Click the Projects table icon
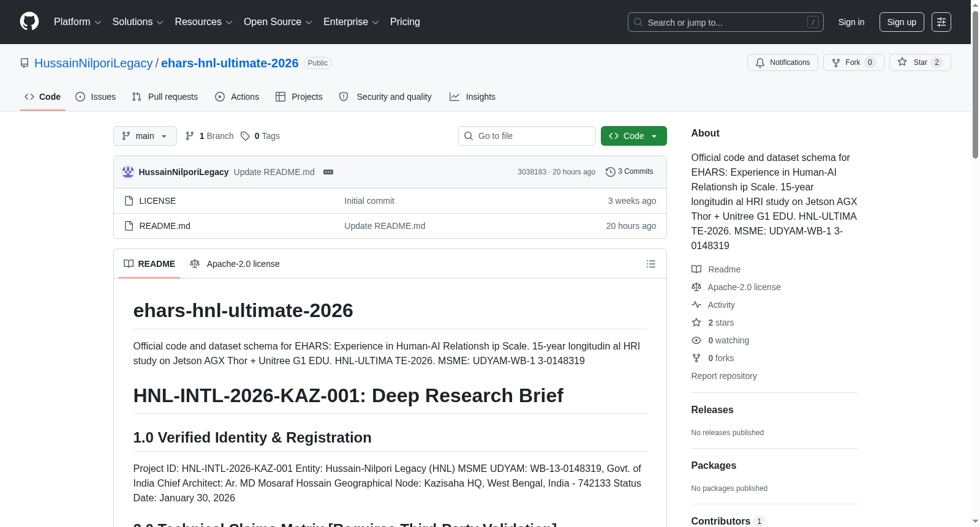Viewport: 980px width, 527px height. click(x=281, y=97)
